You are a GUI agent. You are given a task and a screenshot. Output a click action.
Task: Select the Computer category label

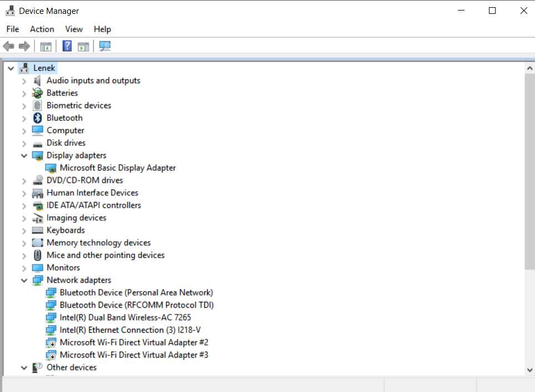[x=65, y=130]
